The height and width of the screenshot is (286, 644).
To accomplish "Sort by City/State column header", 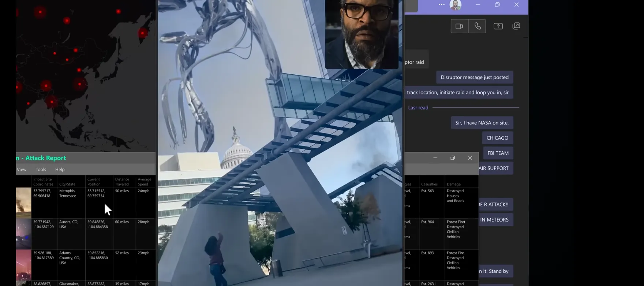I will tap(67, 184).
